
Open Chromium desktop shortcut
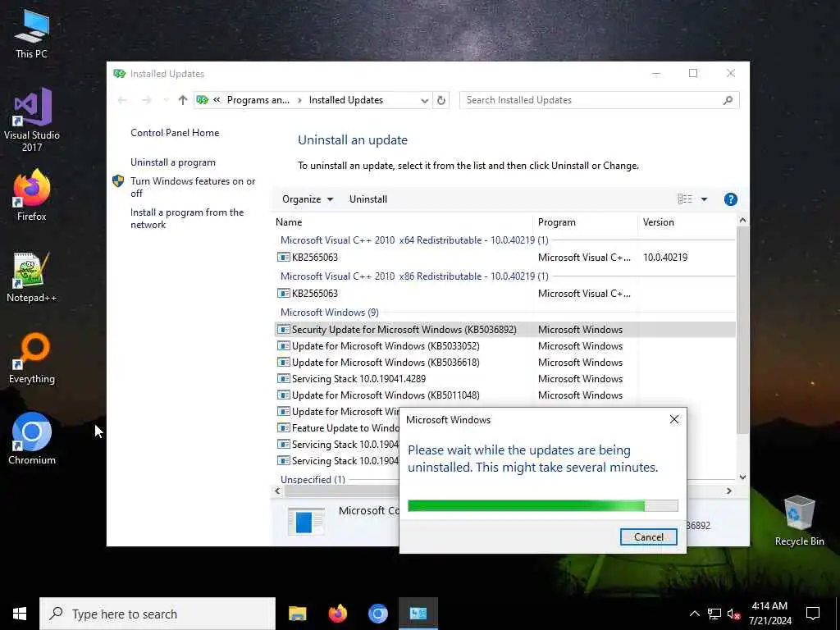coord(32,439)
